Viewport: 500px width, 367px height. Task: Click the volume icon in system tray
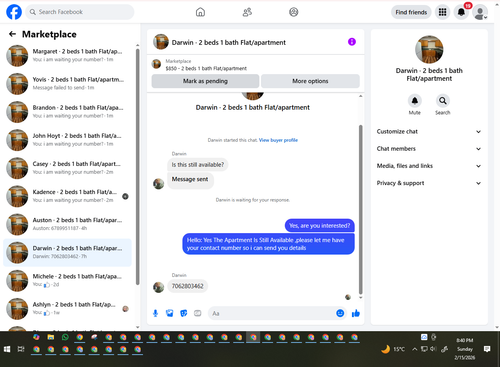[x=433, y=349]
